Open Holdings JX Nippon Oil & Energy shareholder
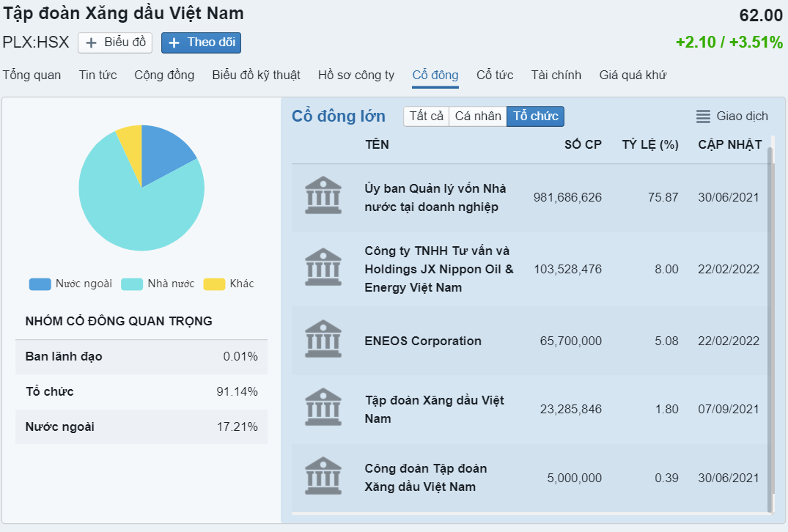 [x=439, y=269]
